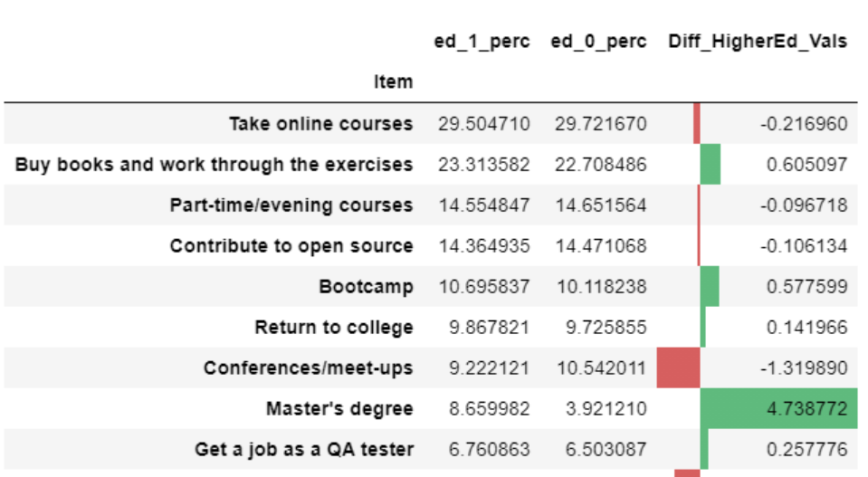Select the cell value 29.504710
Image resolution: width=868 pixels, height=477 pixels.
click(484, 123)
